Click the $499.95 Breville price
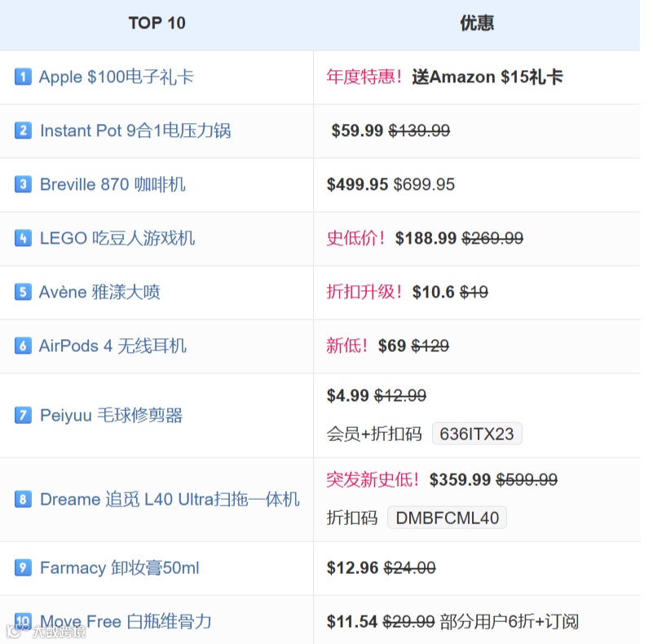653x644 pixels. click(357, 184)
